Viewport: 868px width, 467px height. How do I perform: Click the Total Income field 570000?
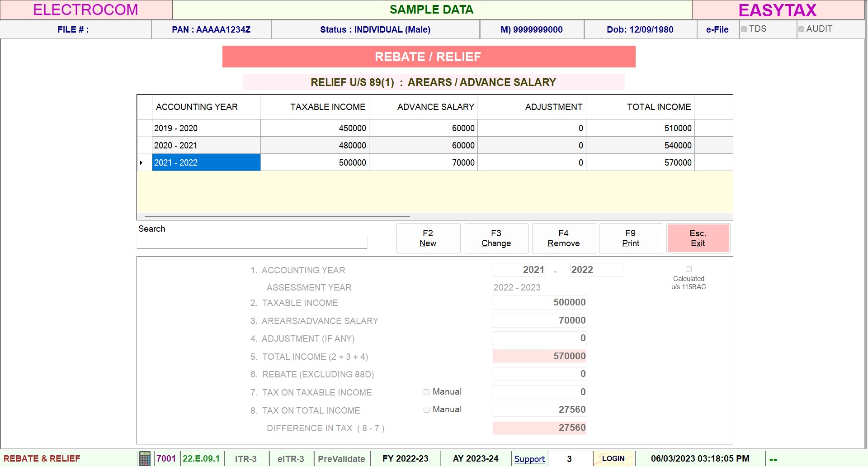(x=539, y=356)
